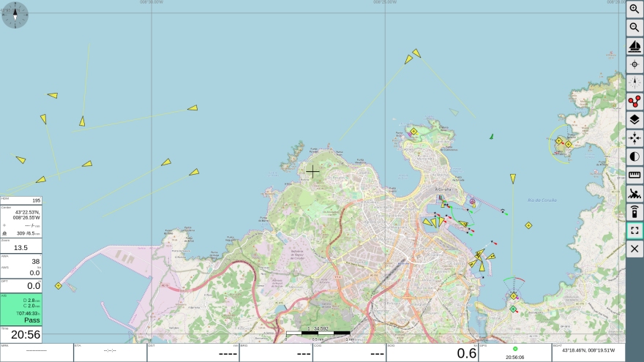Close navigation page with X button
The width and height of the screenshot is (644, 362).
click(x=634, y=249)
